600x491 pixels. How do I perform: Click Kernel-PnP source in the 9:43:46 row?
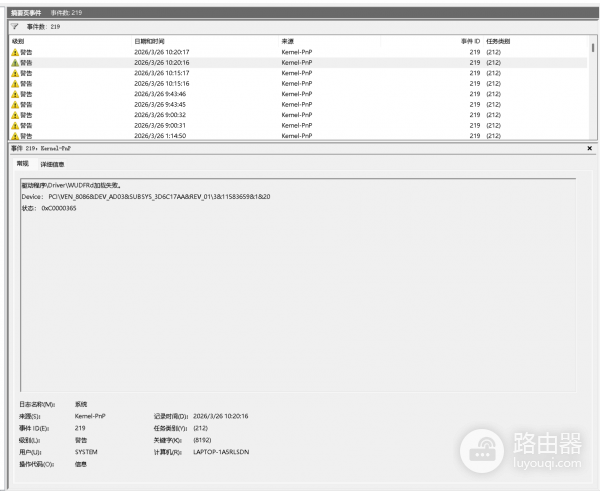pyautogui.click(x=297, y=94)
